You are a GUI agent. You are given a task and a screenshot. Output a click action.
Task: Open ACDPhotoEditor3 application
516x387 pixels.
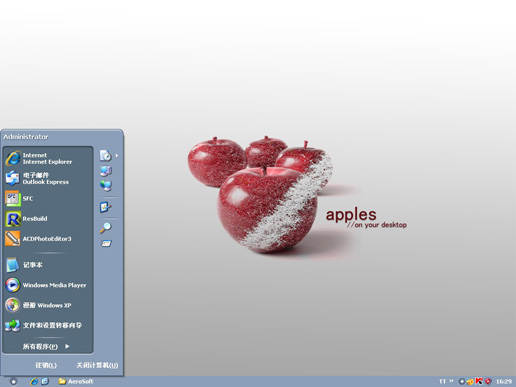(x=48, y=239)
